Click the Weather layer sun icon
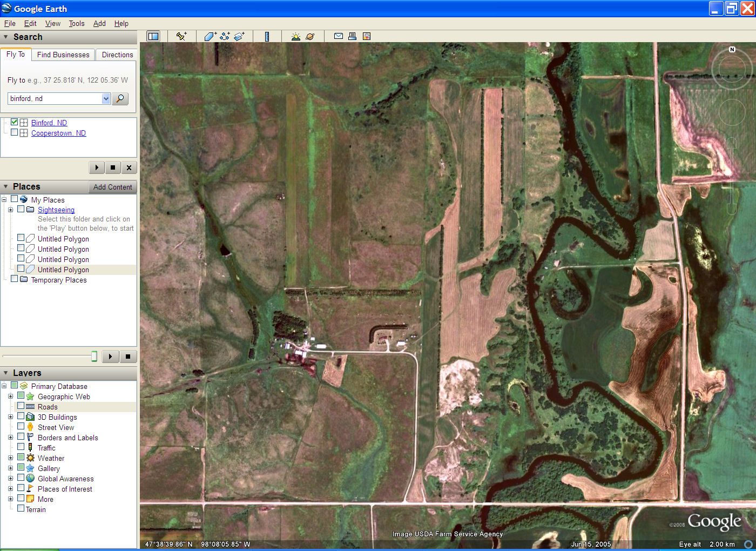This screenshot has height=551, width=756. pyautogui.click(x=30, y=458)
